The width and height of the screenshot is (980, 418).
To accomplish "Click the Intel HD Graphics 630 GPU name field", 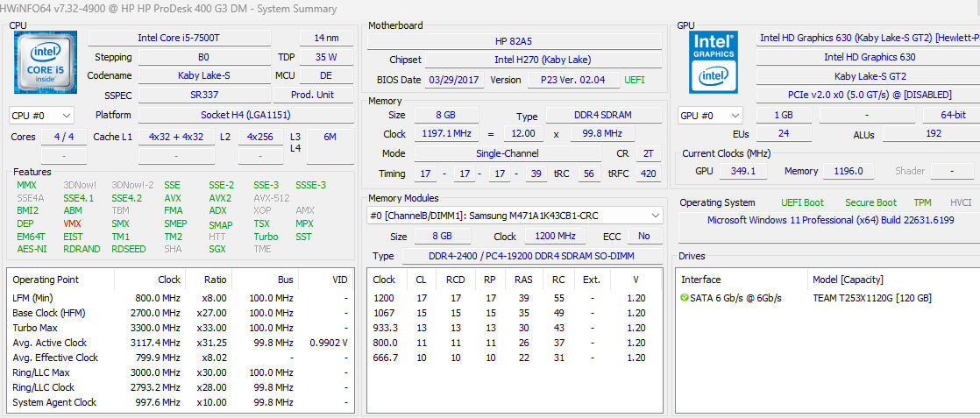I will point(870,57).
